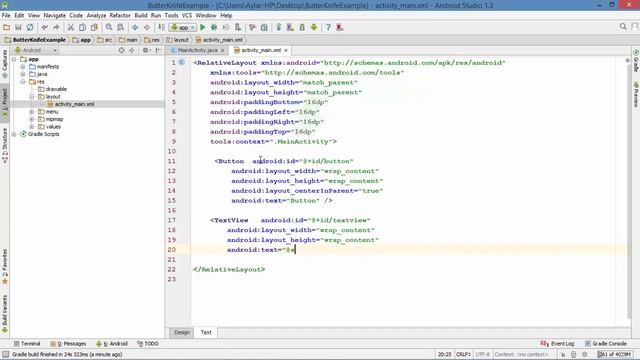Switch to the Design editor tab
Viewport: 640px width, 360px height.
182,332
